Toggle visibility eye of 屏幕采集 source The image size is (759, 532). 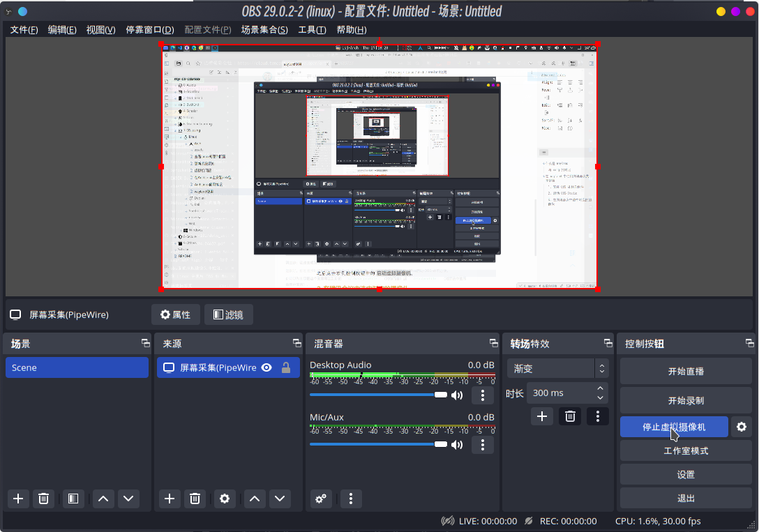(266, 367)
